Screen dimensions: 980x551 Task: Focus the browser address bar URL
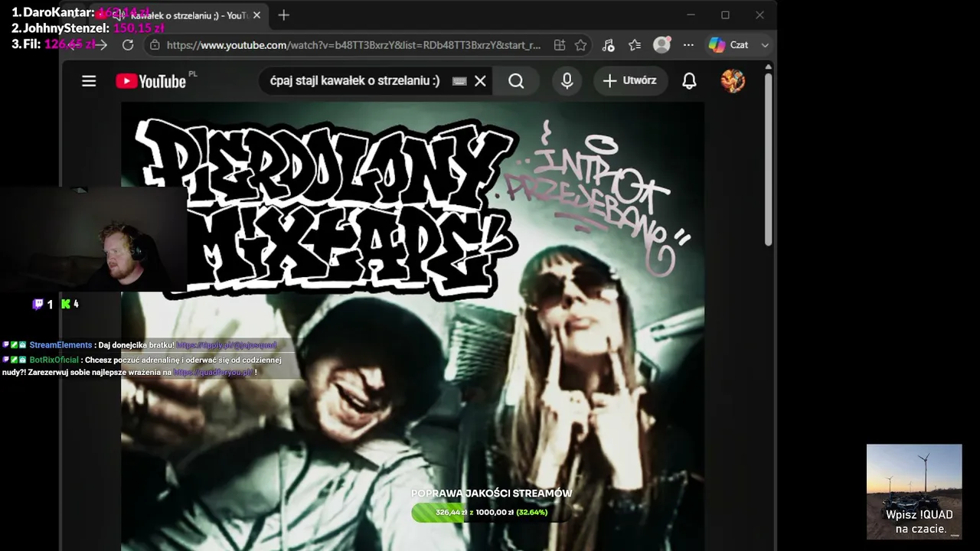354,45
